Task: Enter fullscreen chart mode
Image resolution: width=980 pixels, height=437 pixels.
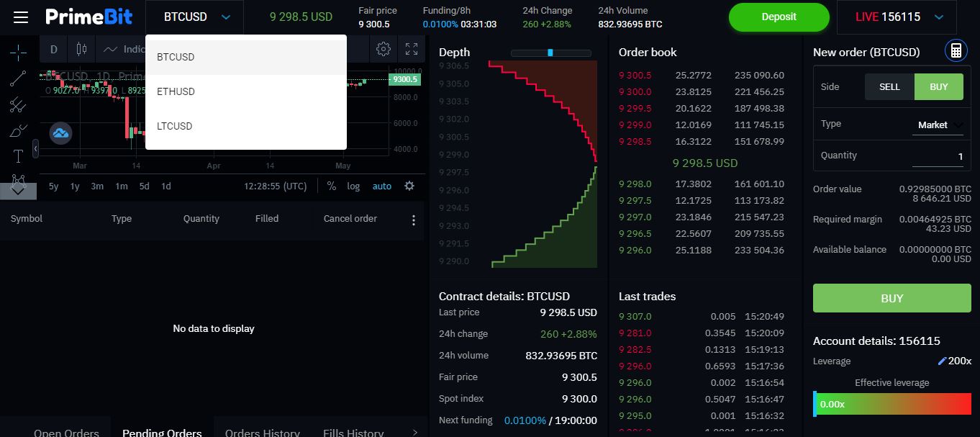Action: point(412,49)
